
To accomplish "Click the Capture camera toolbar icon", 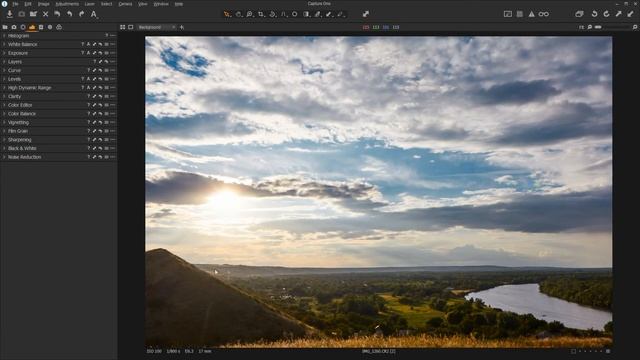I will [x=21, y=14].
